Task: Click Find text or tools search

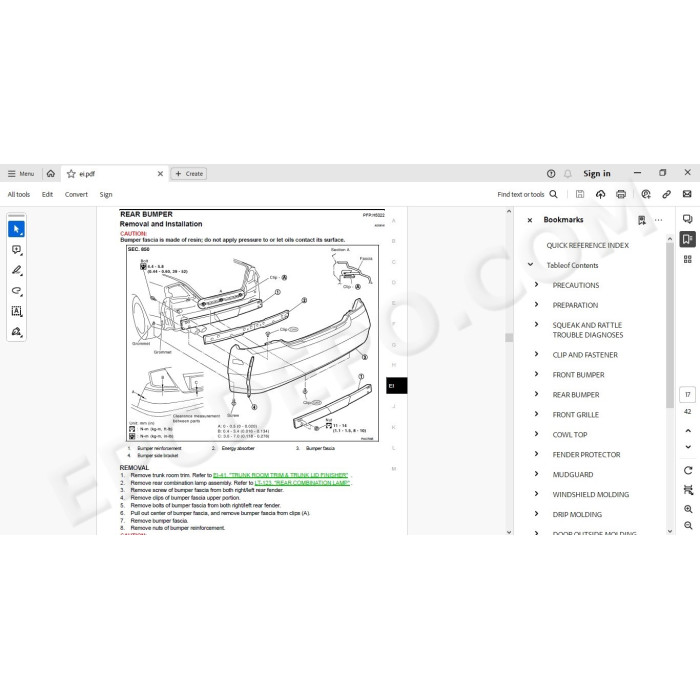Action: (527, 194)
